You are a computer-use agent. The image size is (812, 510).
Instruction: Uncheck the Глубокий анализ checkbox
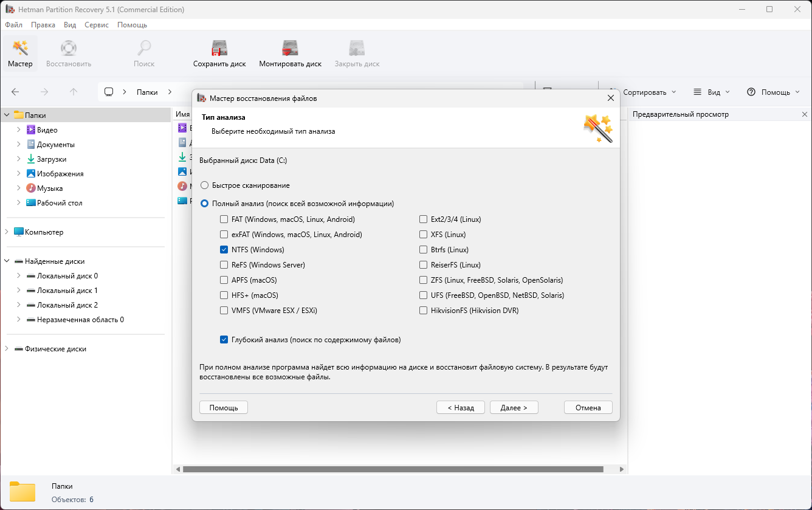224,340
